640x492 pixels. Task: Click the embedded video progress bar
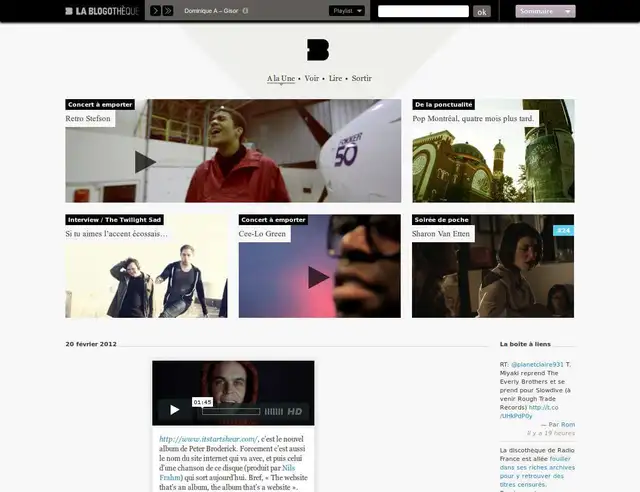pyautogui.click(x=231, y=412)
